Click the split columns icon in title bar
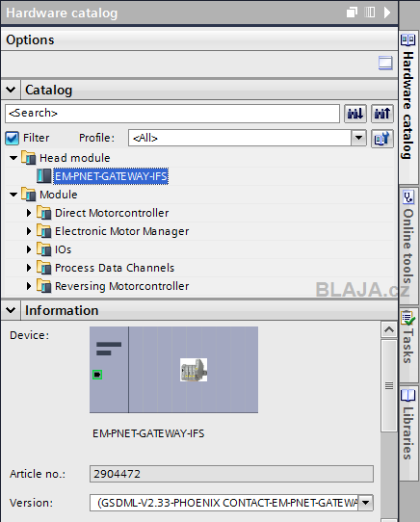The width and height of the screenshot is (420, 522). click(369, 13)
